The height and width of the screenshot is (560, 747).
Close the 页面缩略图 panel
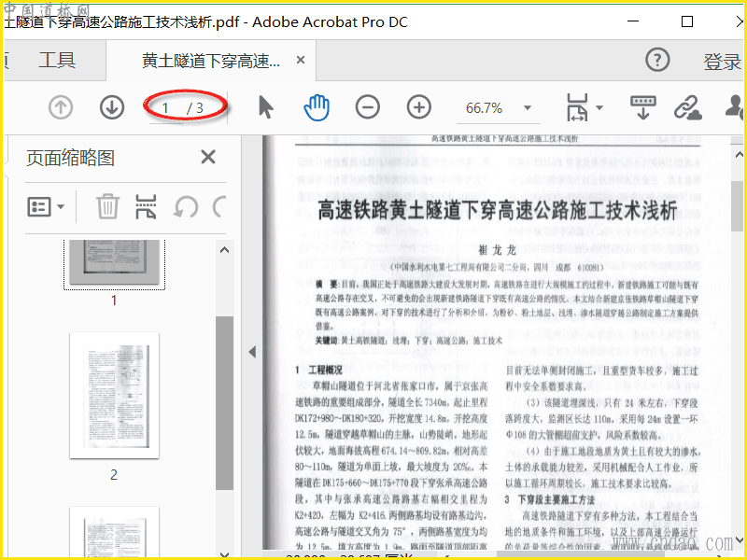pos(208,157)
